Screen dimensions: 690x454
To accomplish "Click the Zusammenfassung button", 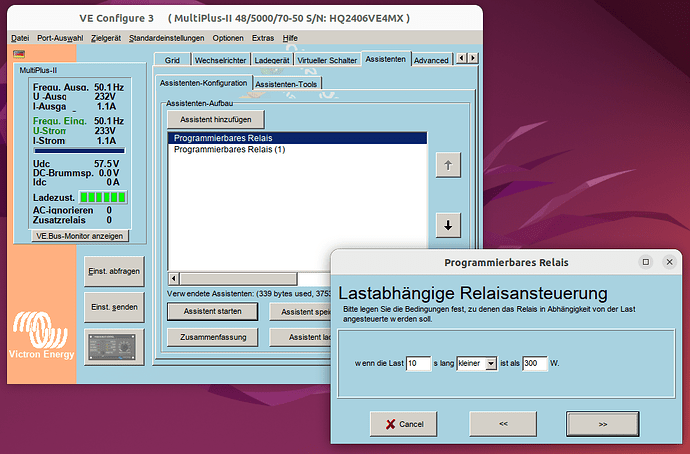I will pos(213,337).
